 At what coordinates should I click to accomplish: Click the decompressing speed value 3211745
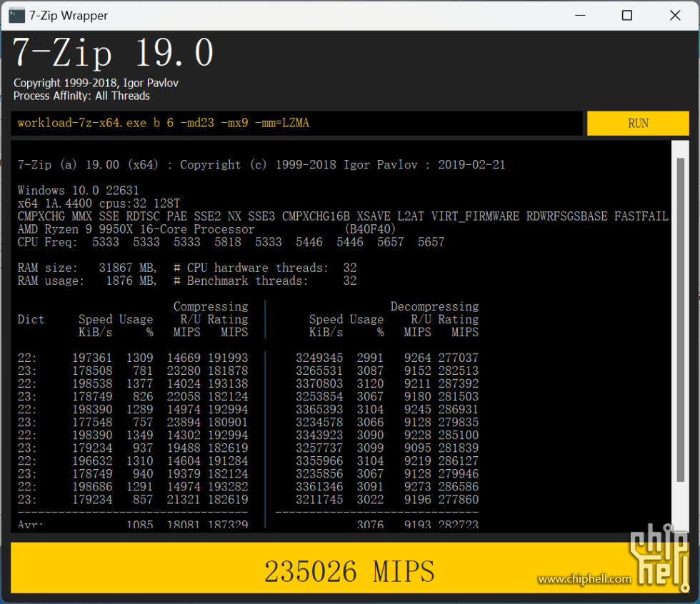pyautogui.click(x=319, y=500)
